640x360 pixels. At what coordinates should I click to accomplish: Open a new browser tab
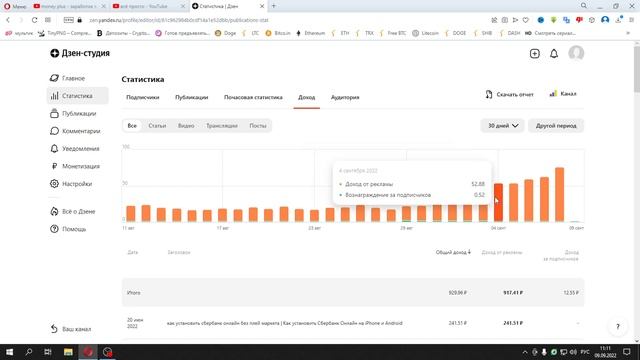click(x=274, y=6)
